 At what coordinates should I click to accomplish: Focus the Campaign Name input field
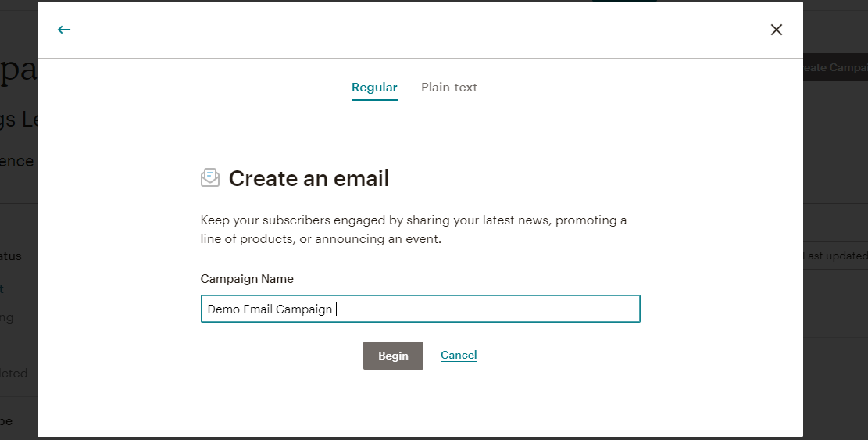coord(420,309)
